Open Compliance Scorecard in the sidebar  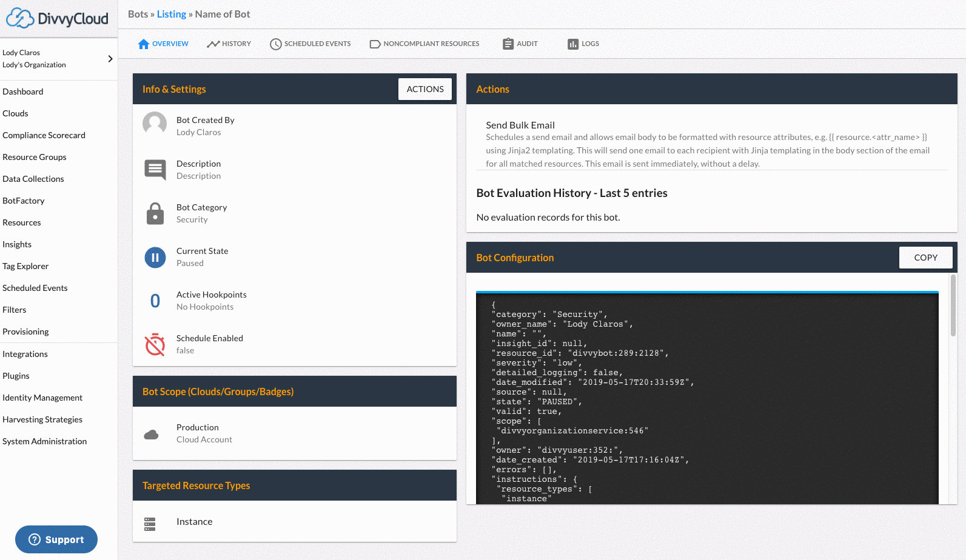(44, 135)
